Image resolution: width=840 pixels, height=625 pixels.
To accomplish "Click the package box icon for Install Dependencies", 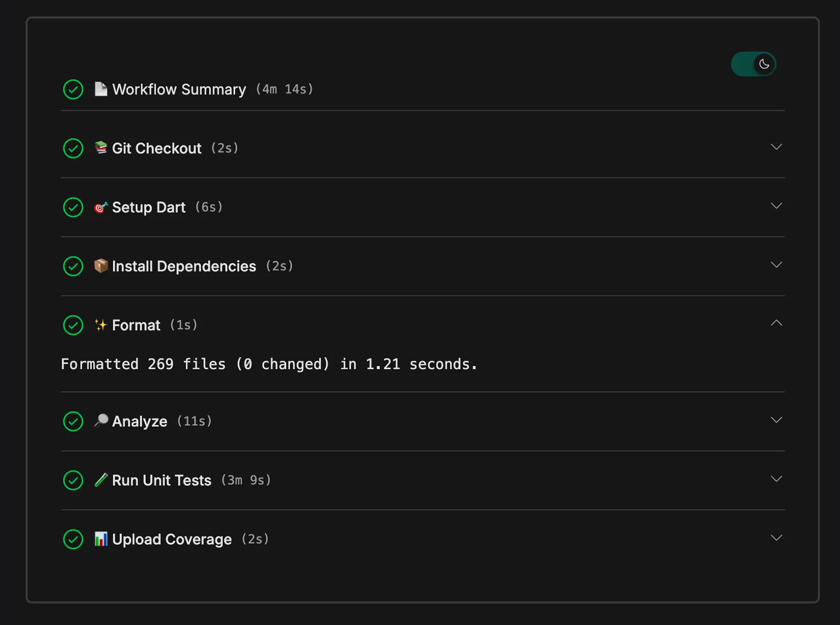I will click(x=101, y=266).
